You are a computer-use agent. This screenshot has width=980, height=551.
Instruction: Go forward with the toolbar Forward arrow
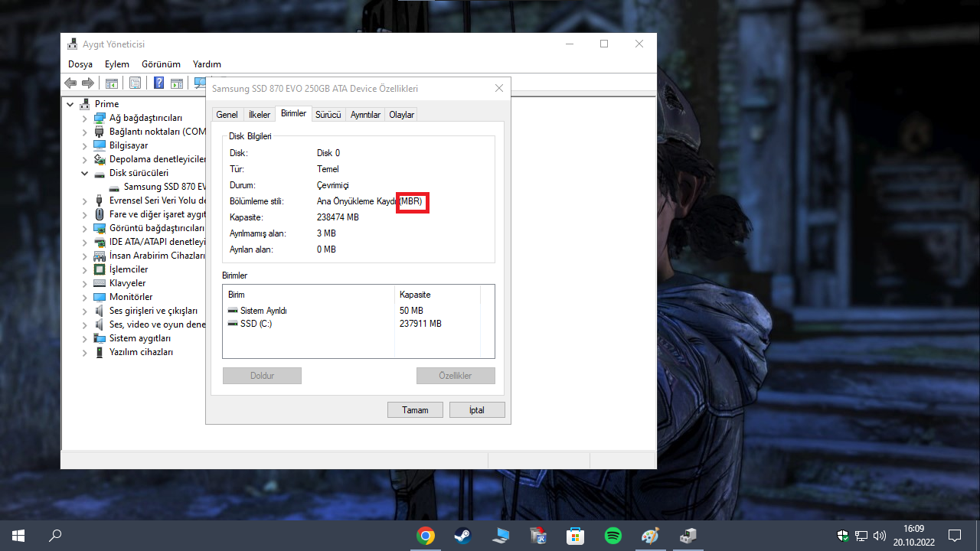[88, 83]
